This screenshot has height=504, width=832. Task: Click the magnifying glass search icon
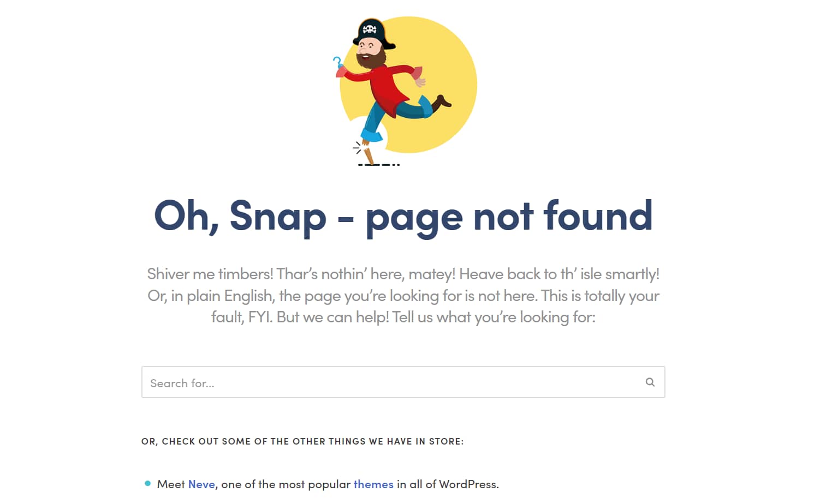(x=650, y=382)
